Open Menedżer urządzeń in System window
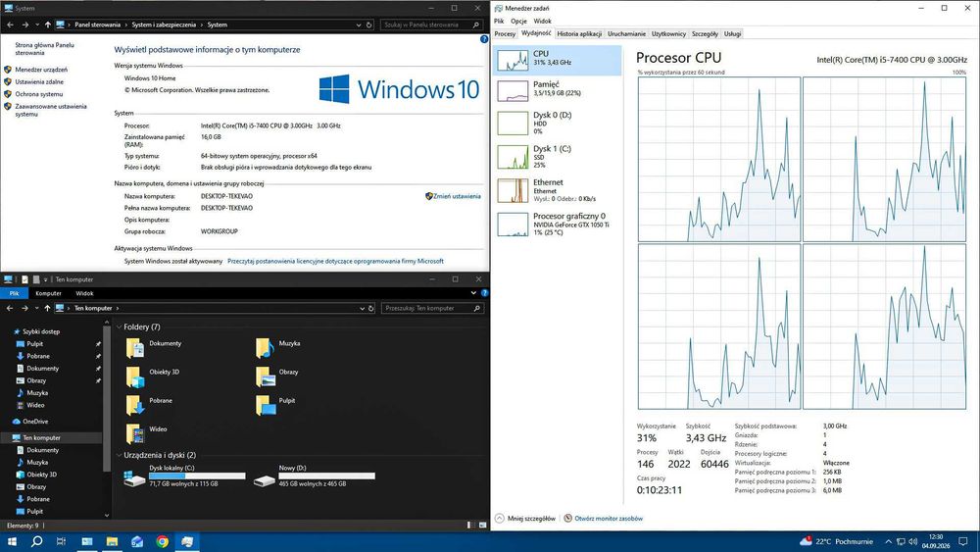Image resolution: width=980 pixels, height=552 pixels. [41, 70]
